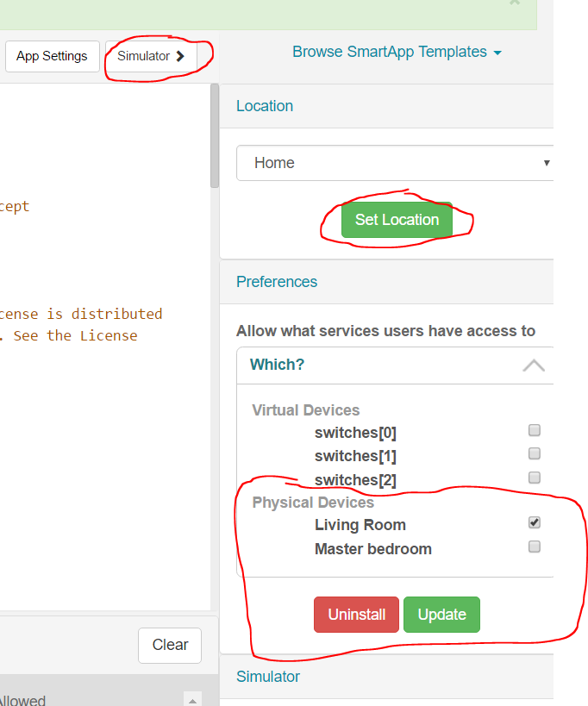Select the Location section header

click(265, 105)
